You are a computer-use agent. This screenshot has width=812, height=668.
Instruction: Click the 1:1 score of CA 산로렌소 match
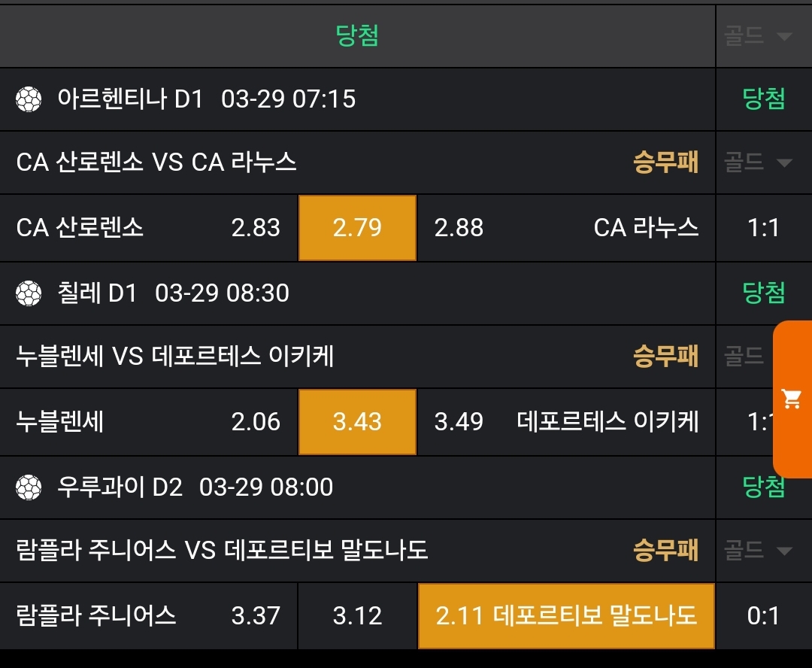click(764, 228)
